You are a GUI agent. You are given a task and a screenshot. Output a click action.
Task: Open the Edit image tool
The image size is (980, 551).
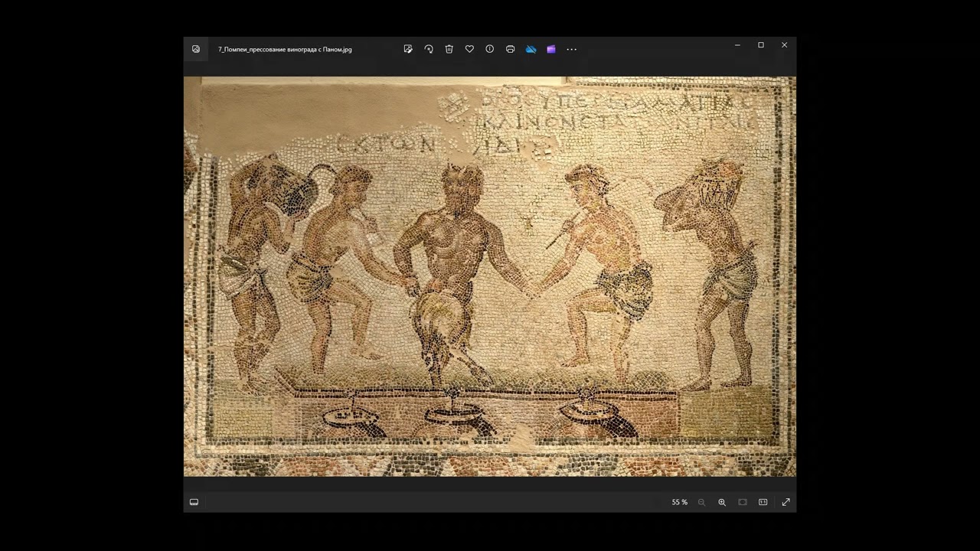click(408, 49)
